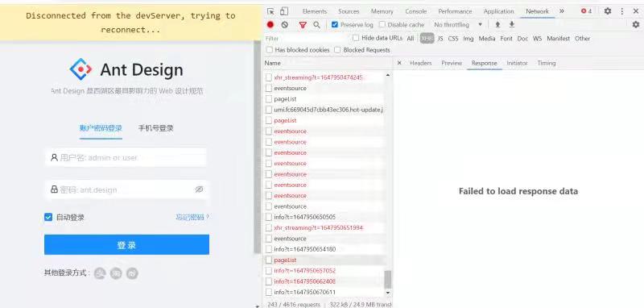Select info?t=1647950654180 request row
Viewport: 644px width, 308px height.
click(324, 249)
